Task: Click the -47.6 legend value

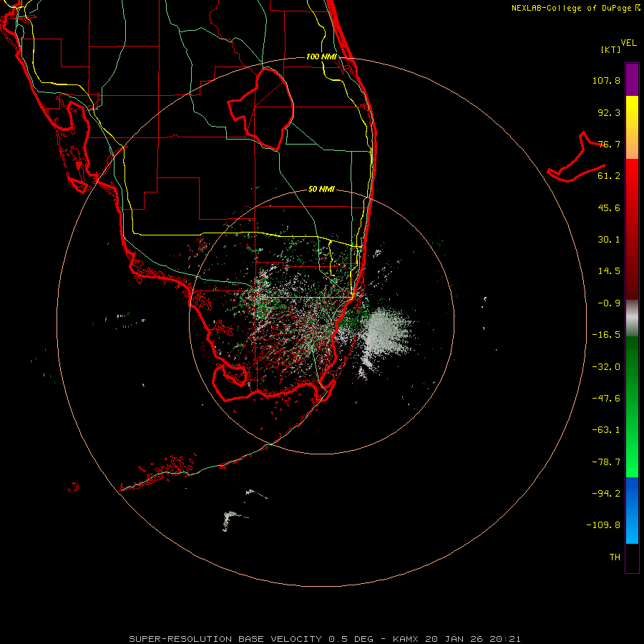Action: coord(606,399)
